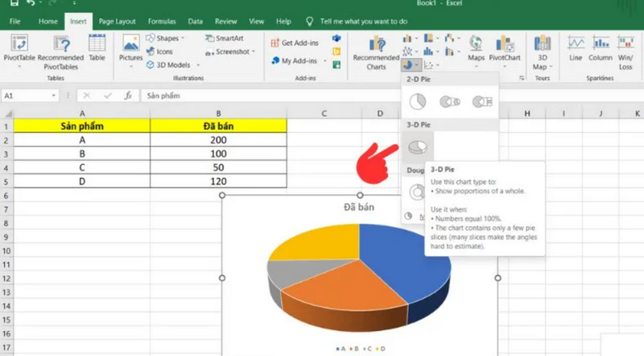Viewport: 644px width, 356px height.
Task: Insert Icons from Illustrations group
Action: click(159, 52)
